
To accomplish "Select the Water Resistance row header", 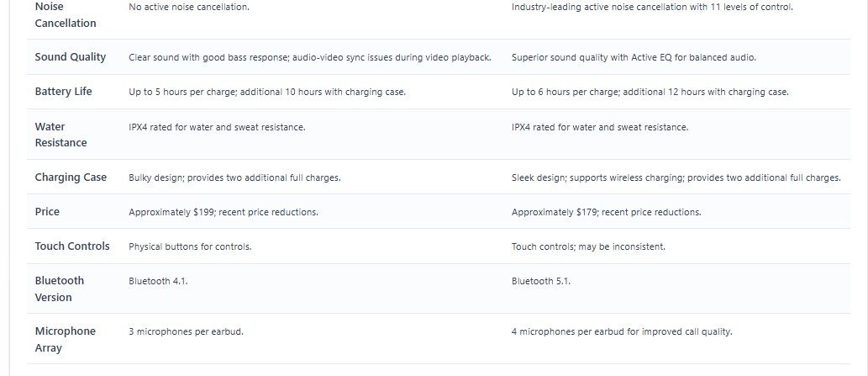I will (x=60, y=135).
